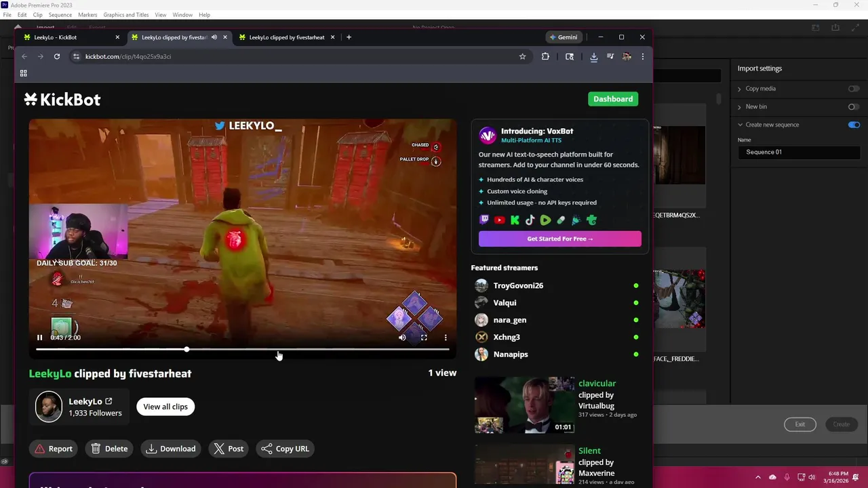This screenshot has height=488, width=868.
Task: Close the LeekyLo - KickBot tab
Action: [117, 37]
